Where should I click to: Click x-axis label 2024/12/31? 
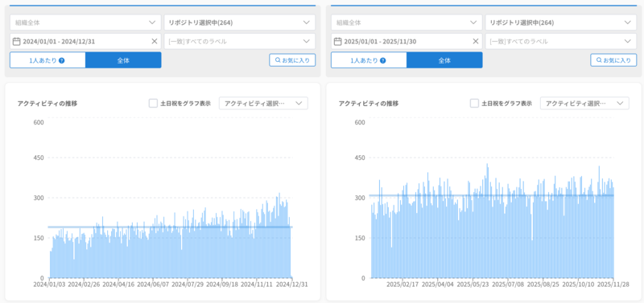coord(291,284)
